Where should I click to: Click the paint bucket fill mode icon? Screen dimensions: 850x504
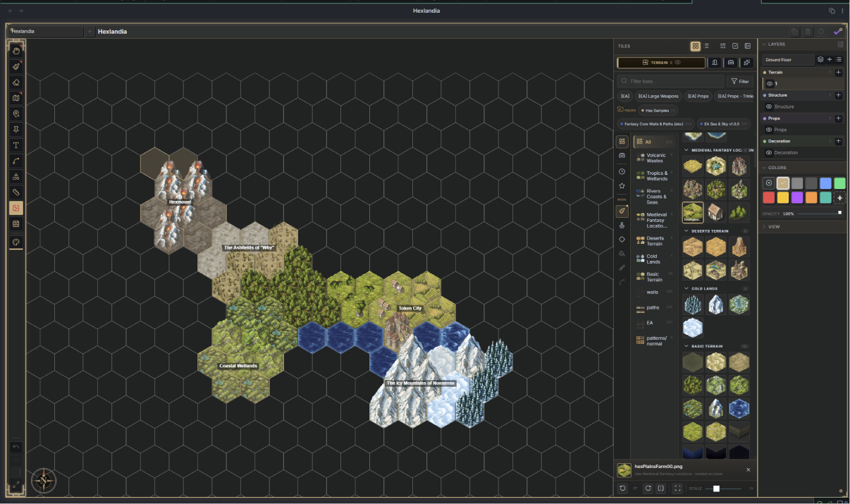pyautogui.click(x=622, y=254)
